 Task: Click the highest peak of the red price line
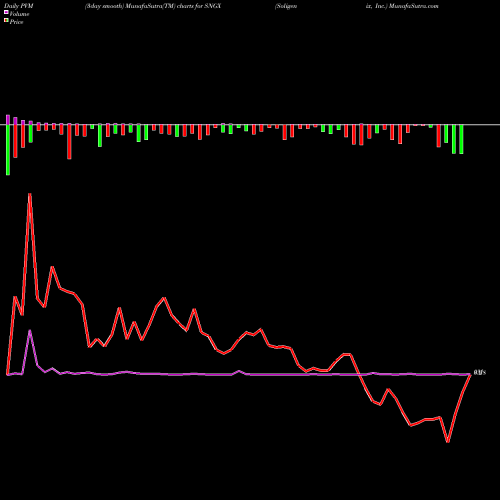pyautogui.click(x=30, y=194)
